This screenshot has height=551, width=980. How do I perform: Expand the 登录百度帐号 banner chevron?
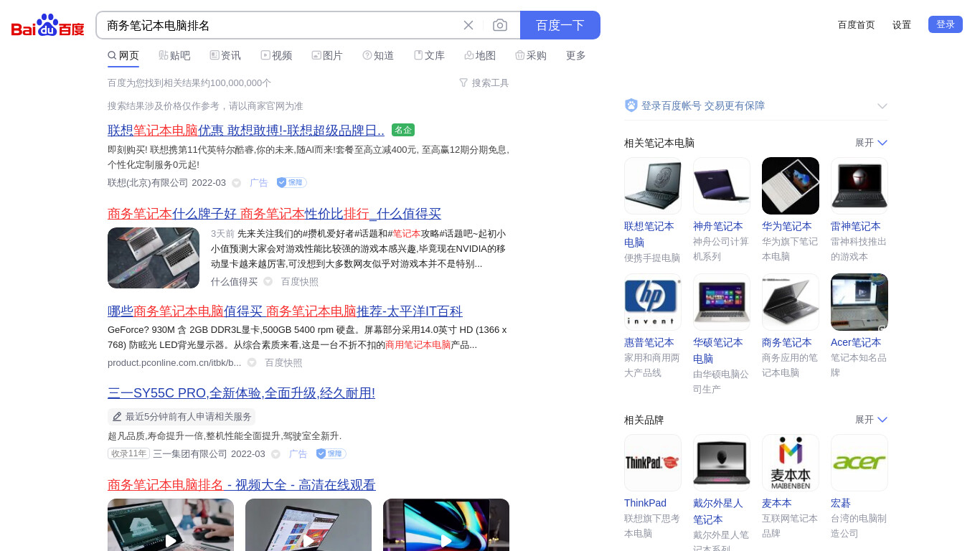(882, 105)
